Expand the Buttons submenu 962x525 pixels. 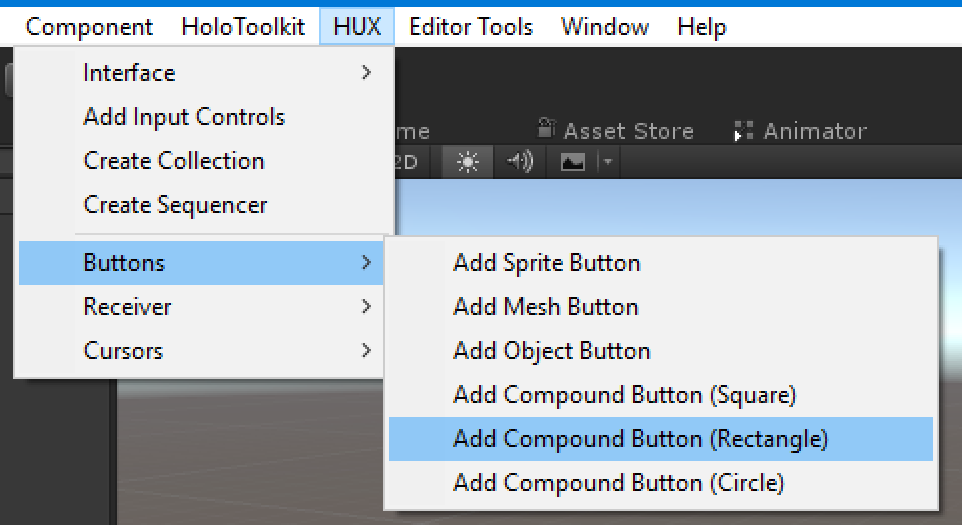[x=201, y=262]
